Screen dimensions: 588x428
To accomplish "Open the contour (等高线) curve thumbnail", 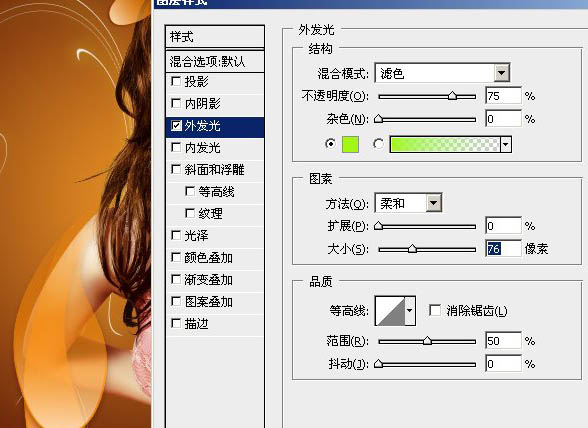I will (390, 311).
